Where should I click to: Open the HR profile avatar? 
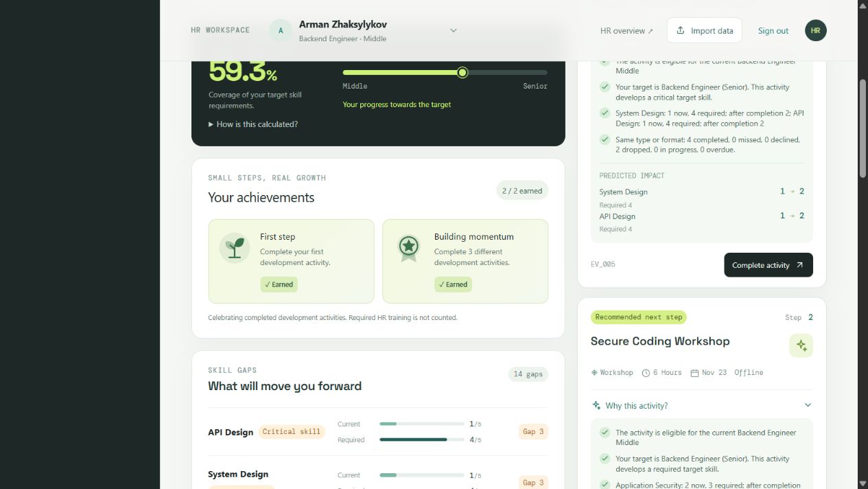[x=816, y=30]
